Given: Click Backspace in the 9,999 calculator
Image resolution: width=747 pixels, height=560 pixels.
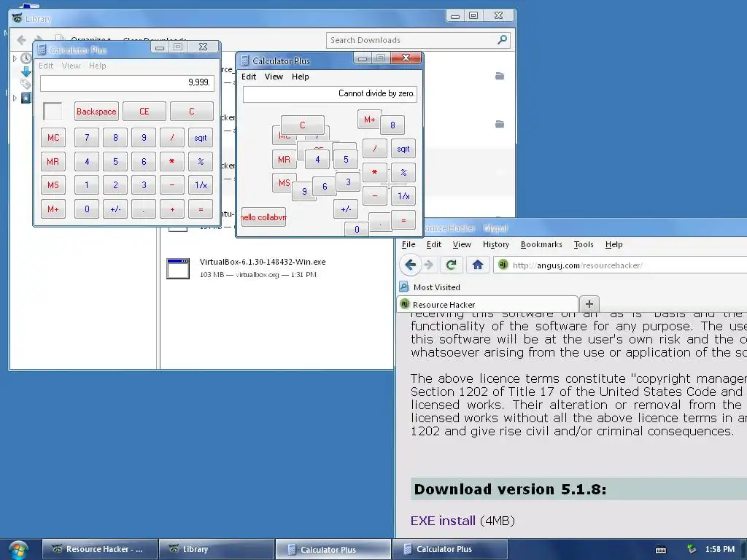Looking at the screenshot, I should tap(96, 112).
